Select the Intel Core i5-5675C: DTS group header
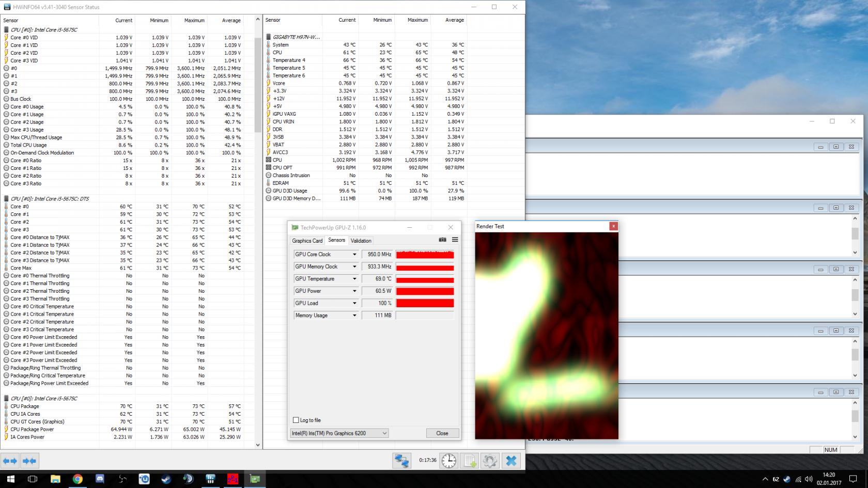Image resolution: width=868 pixels, height=488 pixels. [50, 198]
